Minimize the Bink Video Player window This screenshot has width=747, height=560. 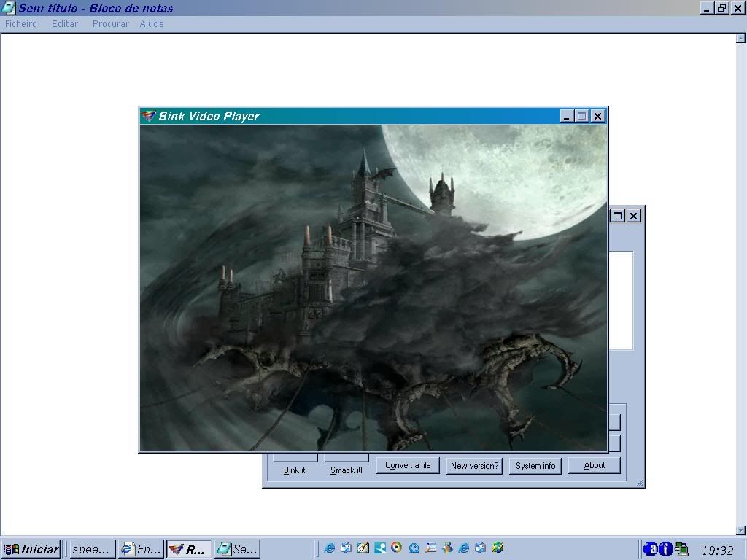coord(566,116)
